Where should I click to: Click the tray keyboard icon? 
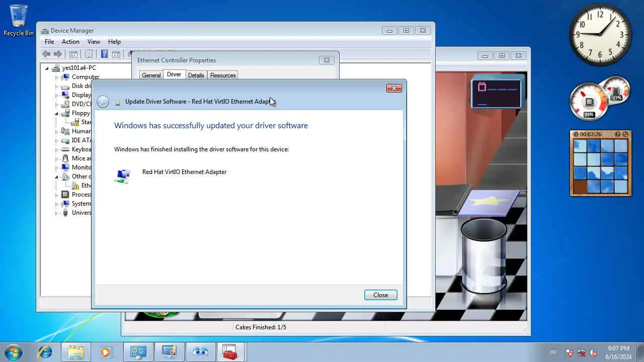coord(554,352)
